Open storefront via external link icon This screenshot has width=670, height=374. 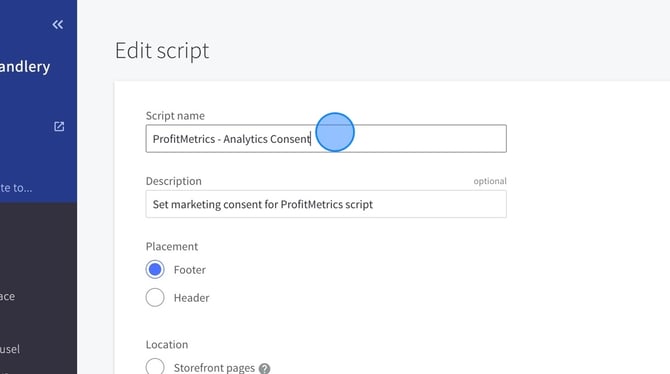59,127
